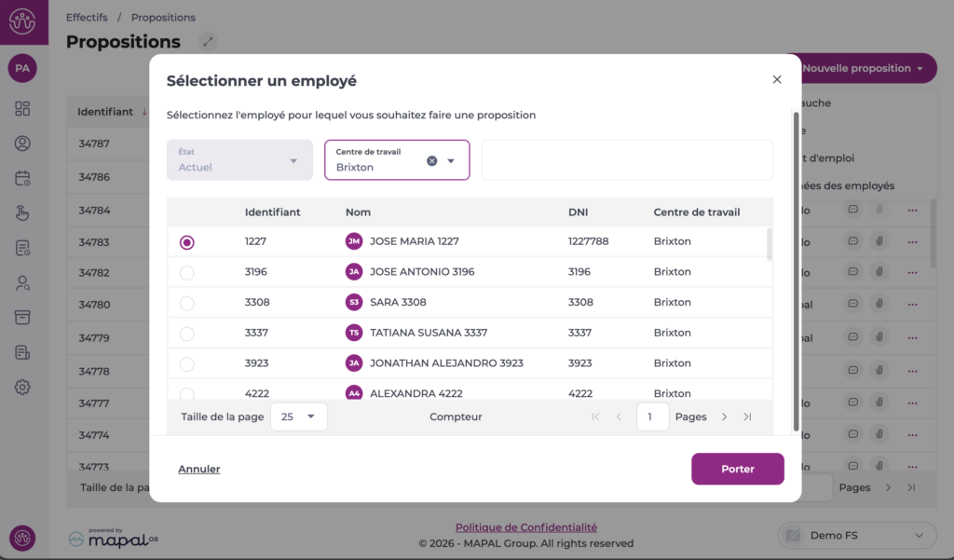Click the Annuler link
The height and width of the screenshot is (560, 954).
click(199, 470)
